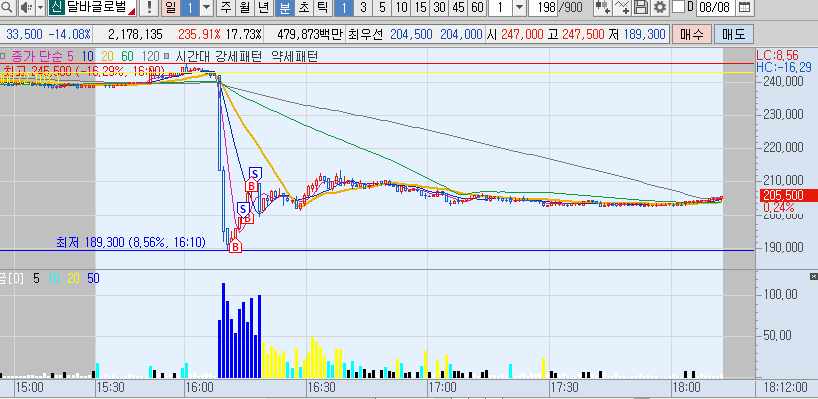
Task: Click the volume value 2,178,135
Action: click(x=135, y=34)
